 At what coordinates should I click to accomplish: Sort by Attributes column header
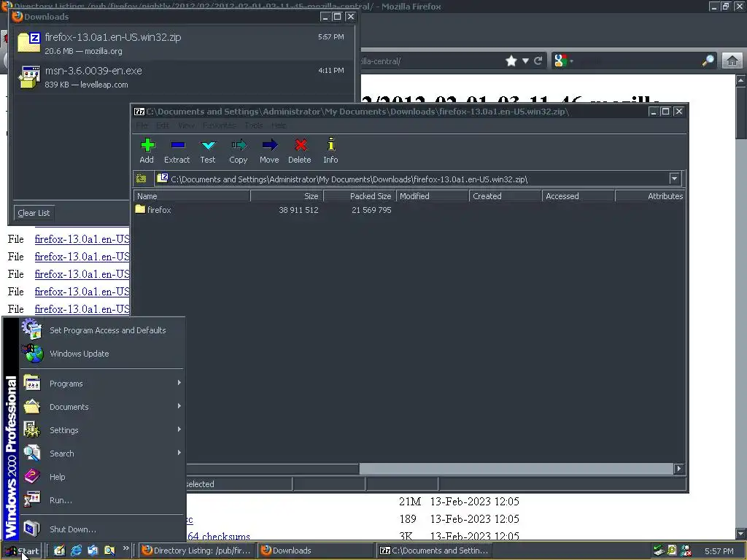tap(650, 195)
